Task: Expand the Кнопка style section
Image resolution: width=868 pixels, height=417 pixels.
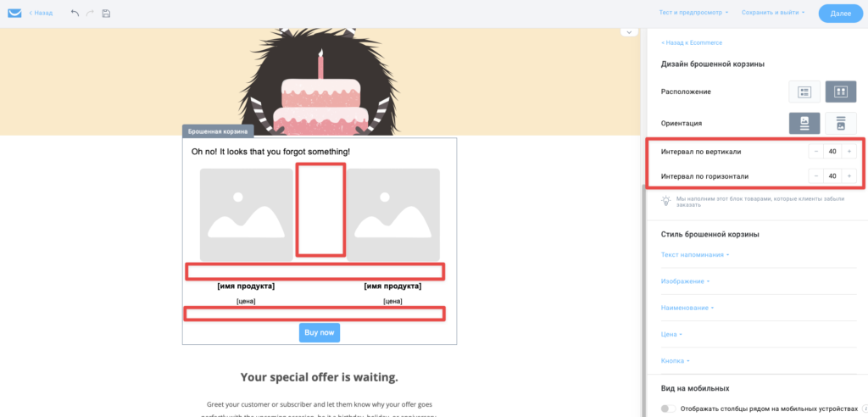Action: click(x=675, y=361)
